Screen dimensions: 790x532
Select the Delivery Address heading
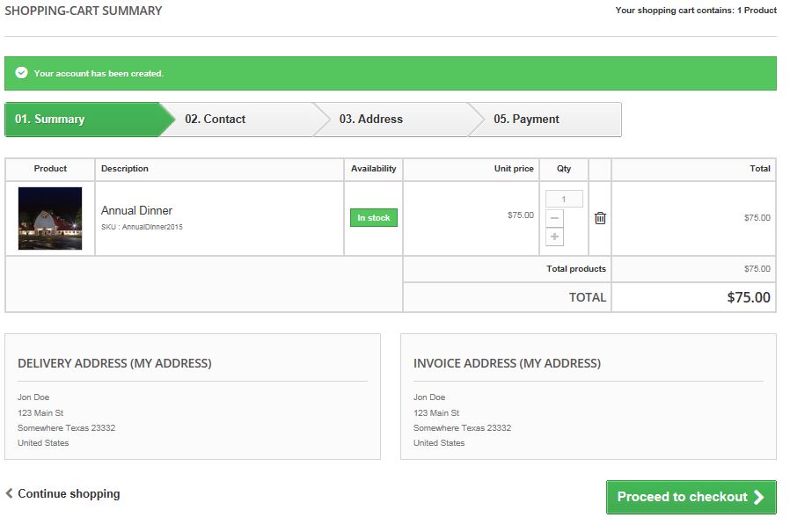pos(114,363)
